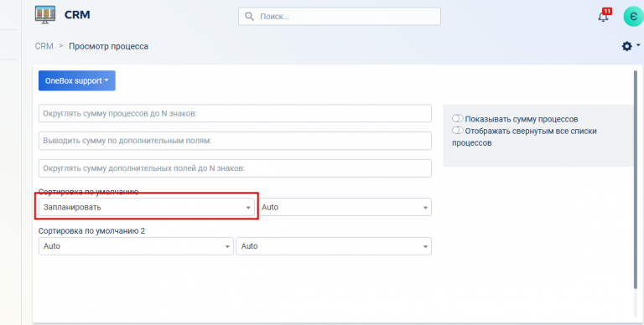Click into the Поиск search field

340,17
